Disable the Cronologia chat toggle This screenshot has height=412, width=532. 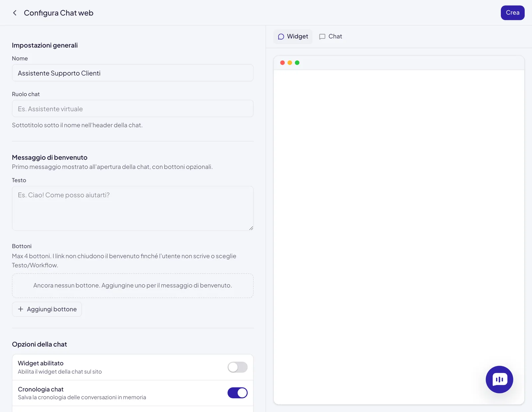237,393
